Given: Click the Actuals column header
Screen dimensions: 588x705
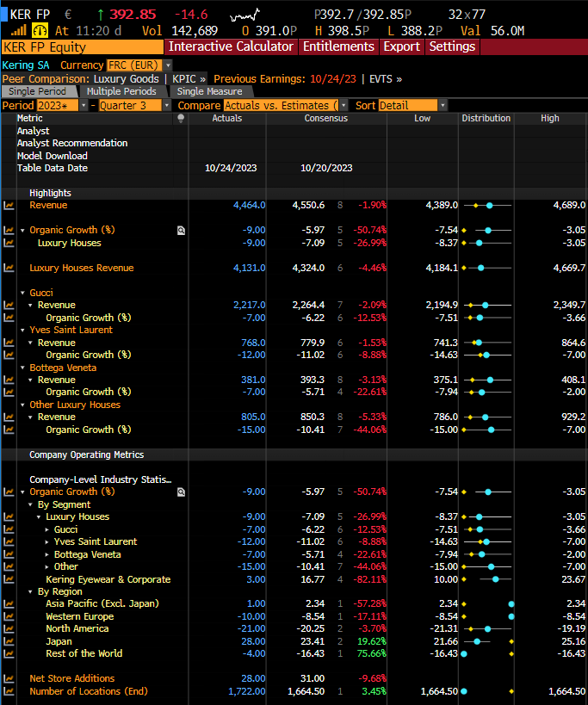Looking at the screenshot, I should coord(227,118).
